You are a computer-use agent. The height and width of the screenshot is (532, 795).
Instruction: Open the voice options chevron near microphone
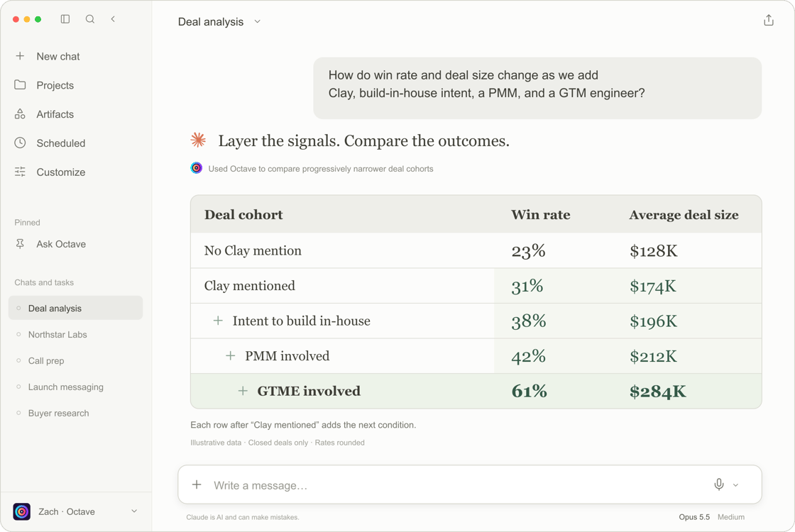(x=735, y=485)
